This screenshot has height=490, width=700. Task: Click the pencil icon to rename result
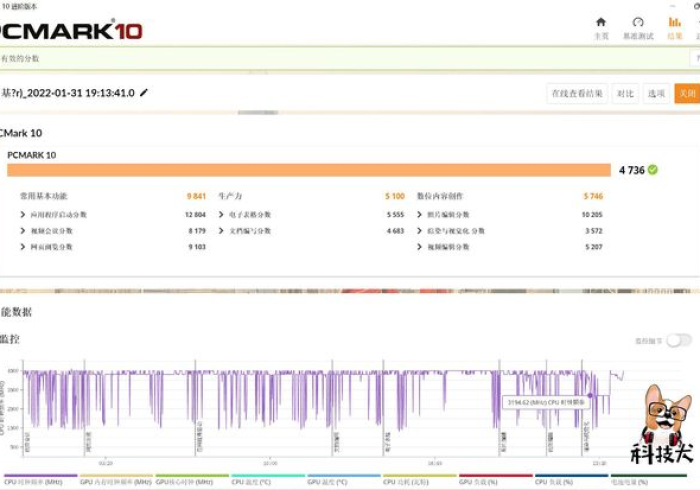tap(144, 93)
